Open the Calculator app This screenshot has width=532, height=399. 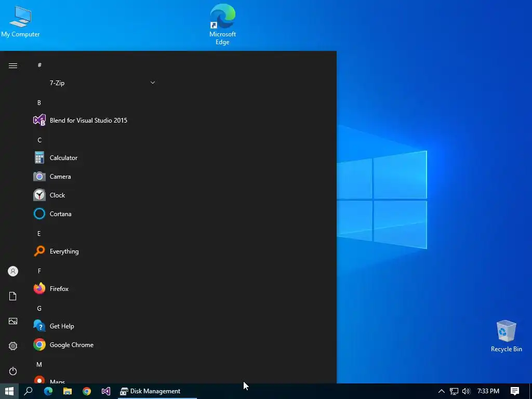pyautogui.click(x=96, y=158)
